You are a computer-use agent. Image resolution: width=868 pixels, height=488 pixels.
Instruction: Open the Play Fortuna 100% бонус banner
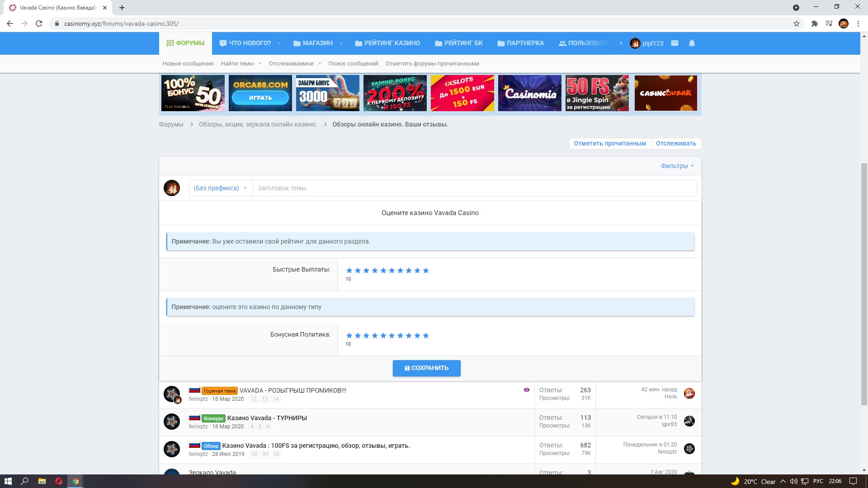193,93
